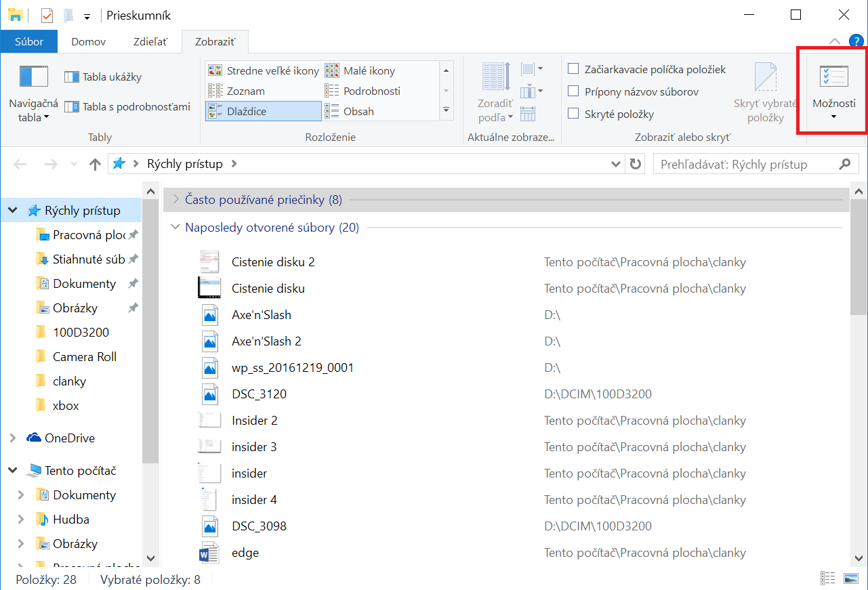
Task: Toggle the Tabla s podrobnosťami pane
Action: coord(127,106)
